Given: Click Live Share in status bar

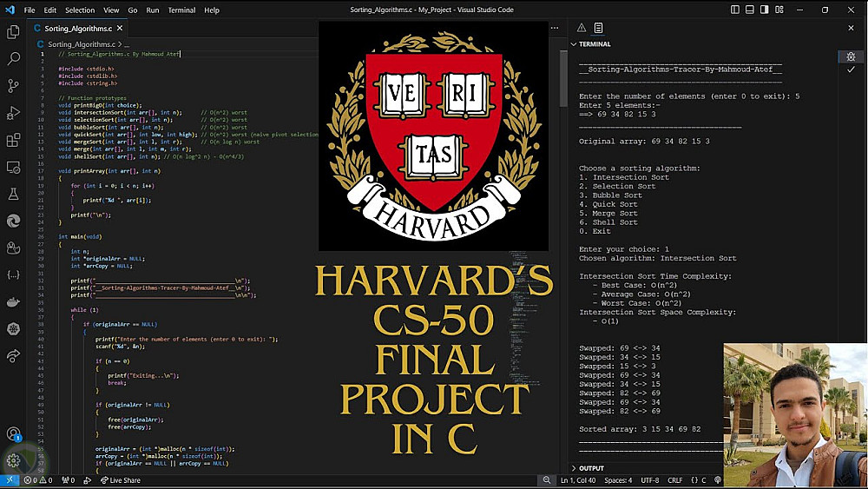Looking at the screenshot, I should (120, 480).
